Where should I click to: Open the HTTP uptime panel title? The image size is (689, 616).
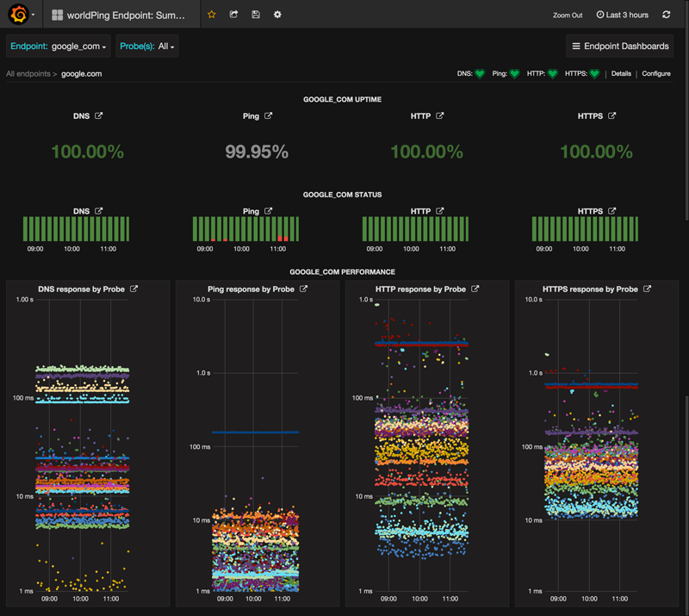pyautogui.click(x=420, y=116)
